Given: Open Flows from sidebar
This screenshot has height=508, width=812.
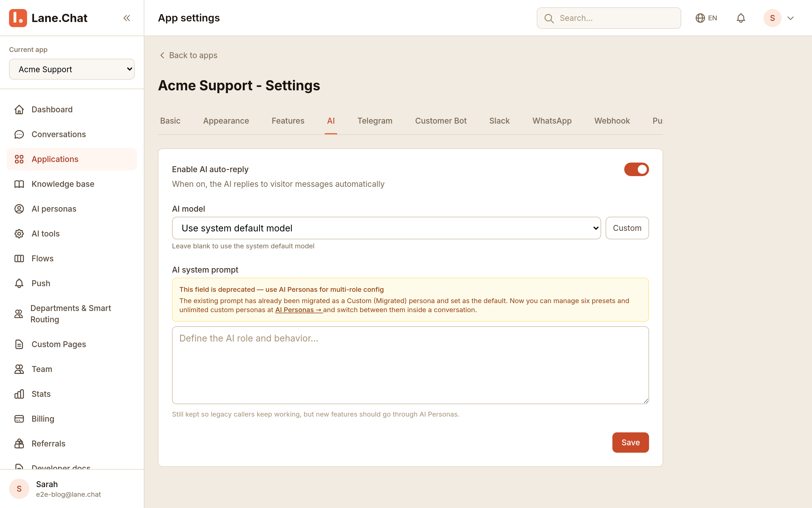Looking at the screenshot, I should pos(72,259).
